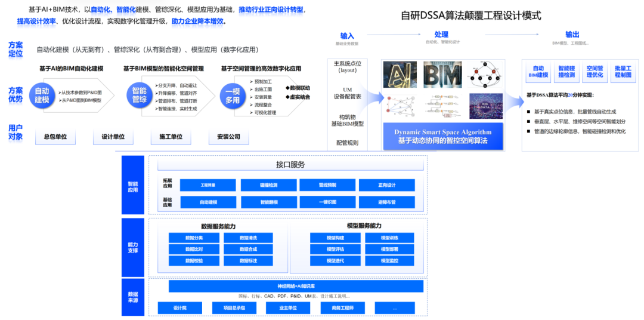Click the 接口服务 header bar

pyautogui.click(x=290, y=165)
